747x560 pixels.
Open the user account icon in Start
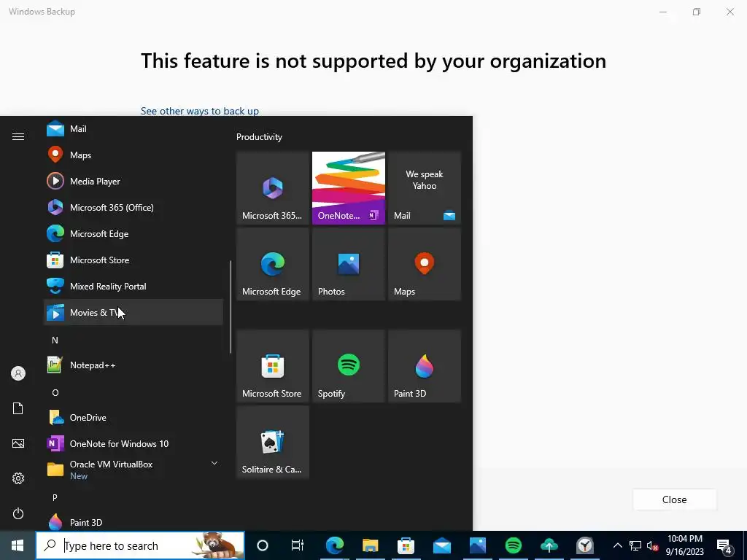[18, 373]
